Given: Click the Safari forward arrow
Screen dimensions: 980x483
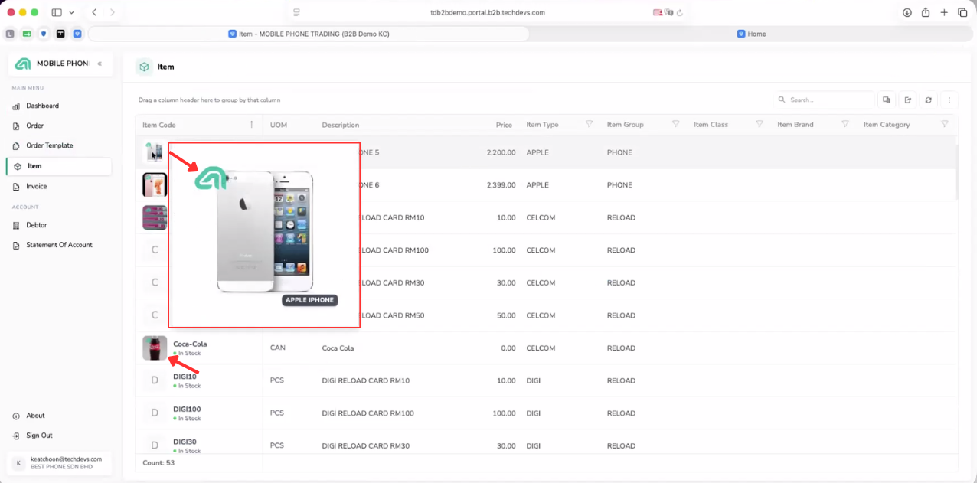Looking at the screenshot, I should pos(113,12).
